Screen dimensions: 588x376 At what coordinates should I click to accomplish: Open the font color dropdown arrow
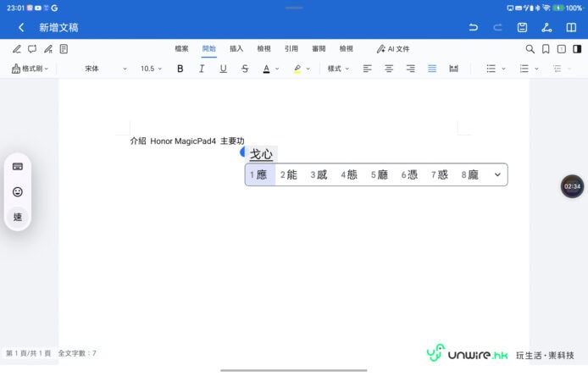click(277, 69)
